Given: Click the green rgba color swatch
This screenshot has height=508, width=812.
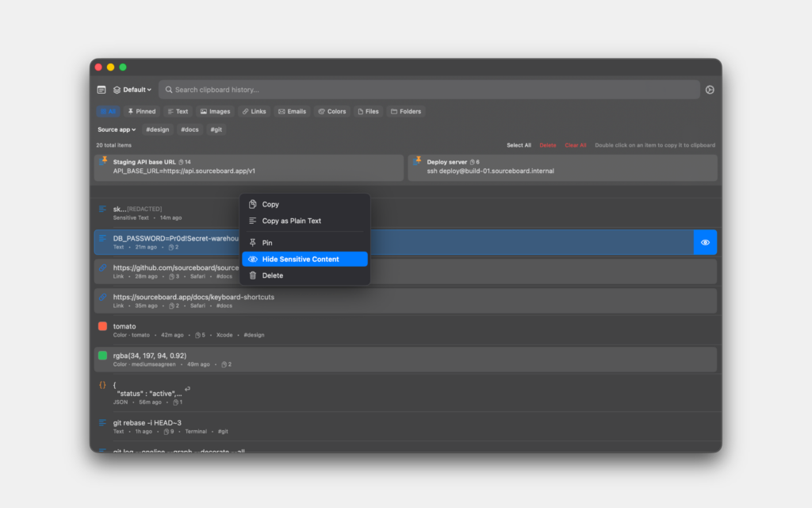Looking at the screenshot, I should point(102,356).
